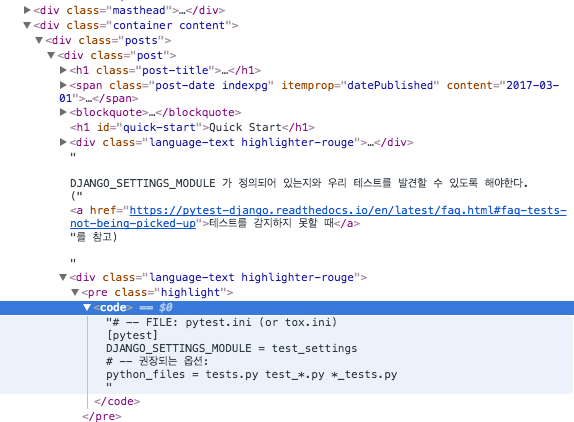Click the 'container content' class value
This screenshot has height=422, width=574.
point(169,25)
